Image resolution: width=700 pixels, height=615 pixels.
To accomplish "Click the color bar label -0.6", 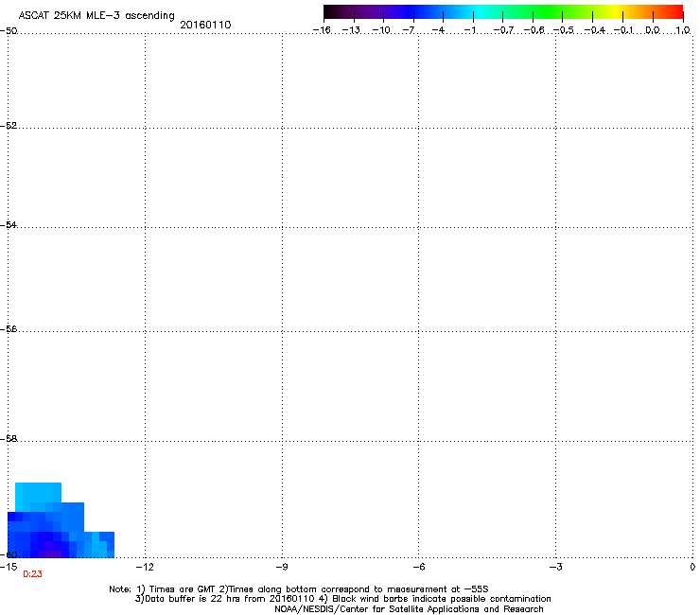I will 534,30.
